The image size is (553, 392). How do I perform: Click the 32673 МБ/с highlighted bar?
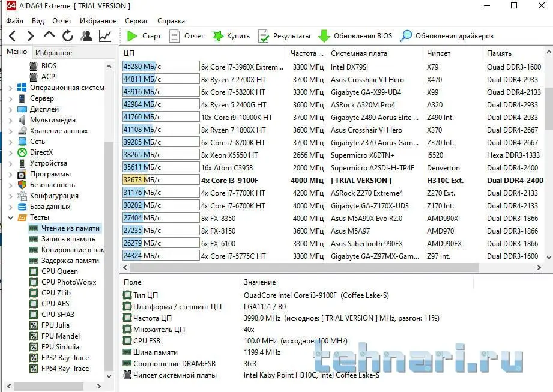pyautogui.click(x=161, y=179)
